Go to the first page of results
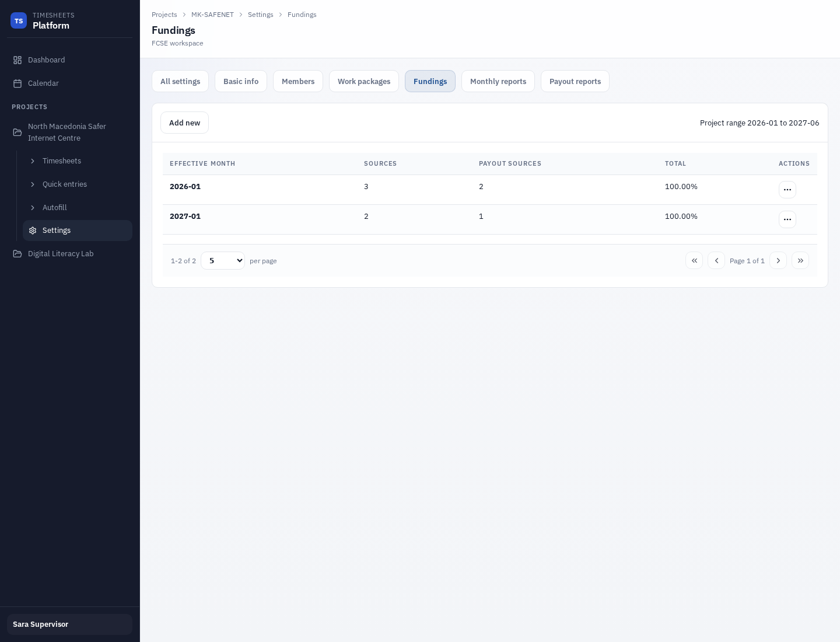This screenshot has height=642, width=840. tap(694, 260)
